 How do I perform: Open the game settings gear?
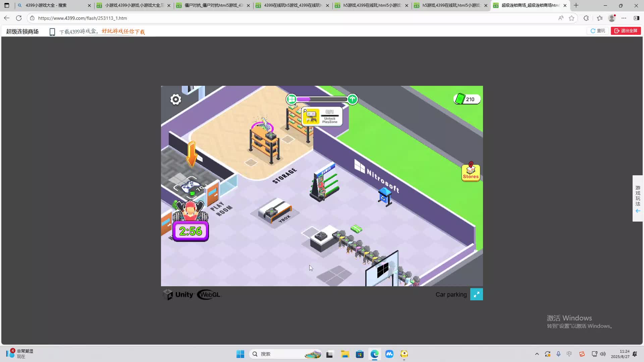(175, 100)
